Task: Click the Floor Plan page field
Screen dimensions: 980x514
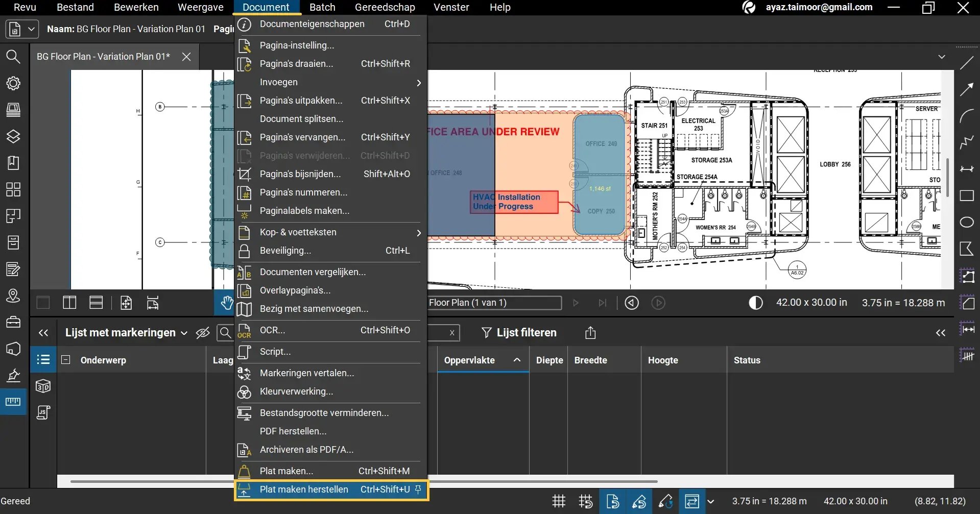Action: point(494,303)
